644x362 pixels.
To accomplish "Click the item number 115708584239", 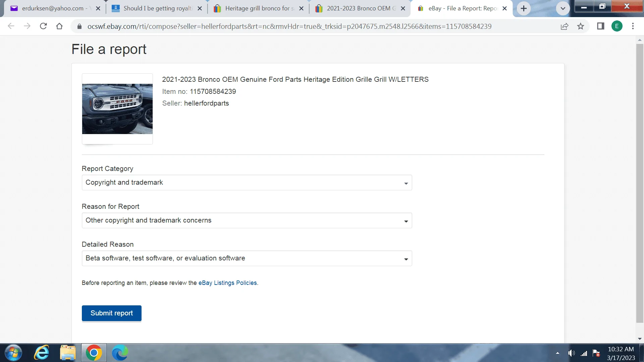I will (x=213, y=92).
